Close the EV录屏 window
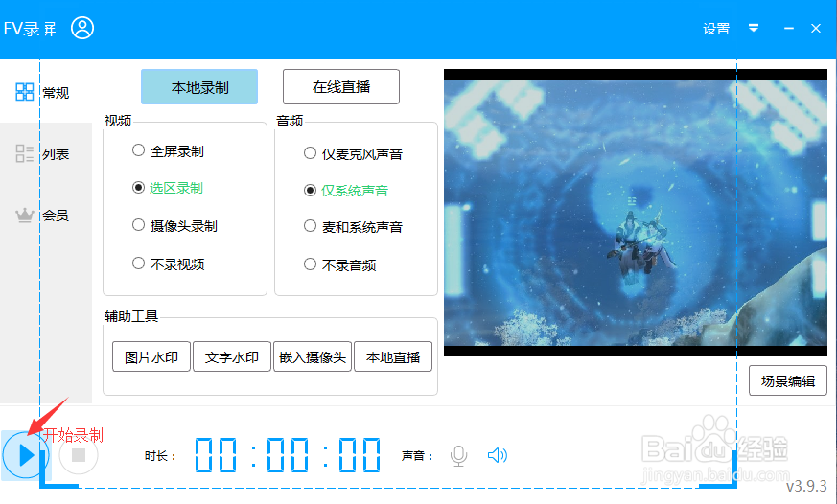The image size is (837, 504). [816, 29]
